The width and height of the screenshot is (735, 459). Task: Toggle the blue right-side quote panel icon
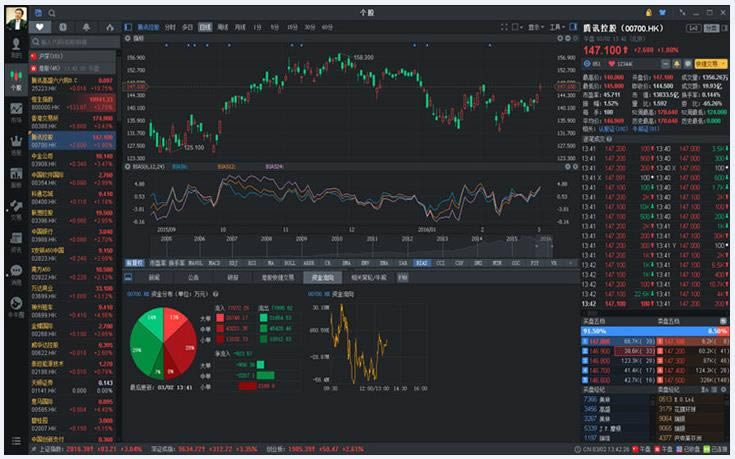pos(573,27)
